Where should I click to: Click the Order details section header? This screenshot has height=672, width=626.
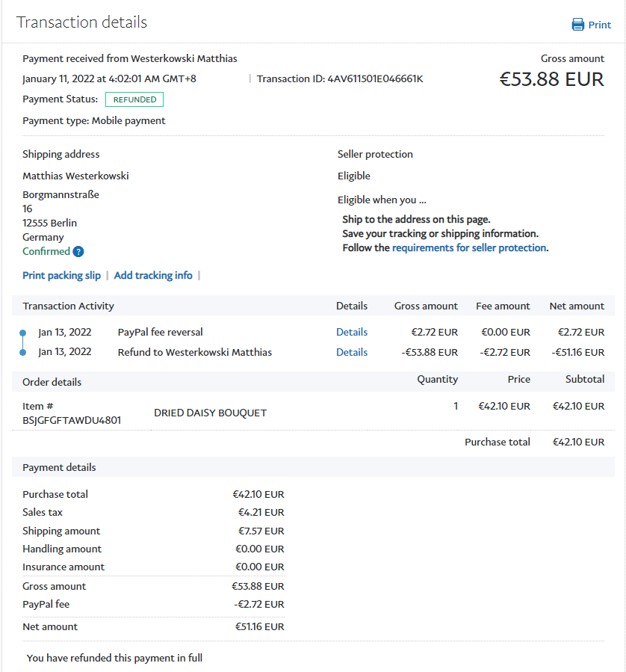(x=52, y=382)
